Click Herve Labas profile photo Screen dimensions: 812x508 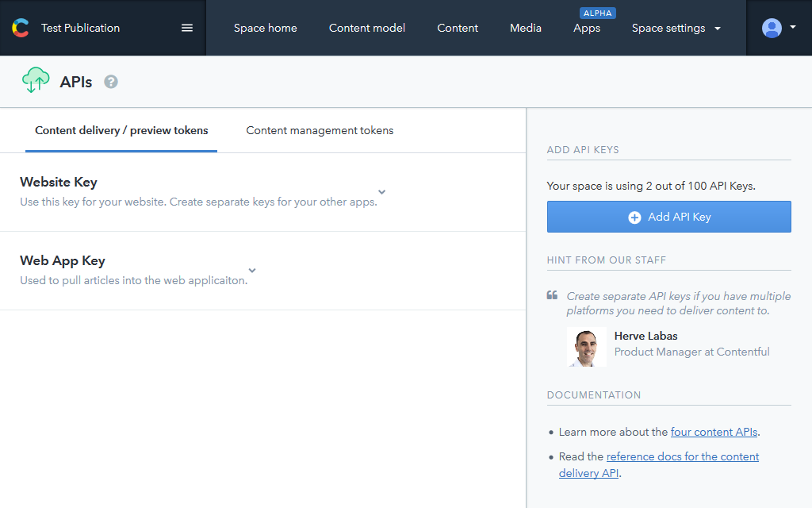click(x=587, y=347)
